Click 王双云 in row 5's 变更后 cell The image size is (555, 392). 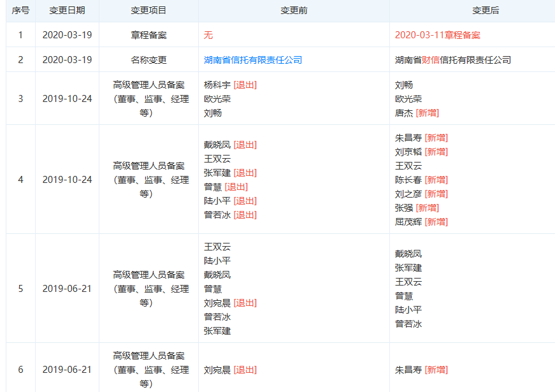pos(408,282)
